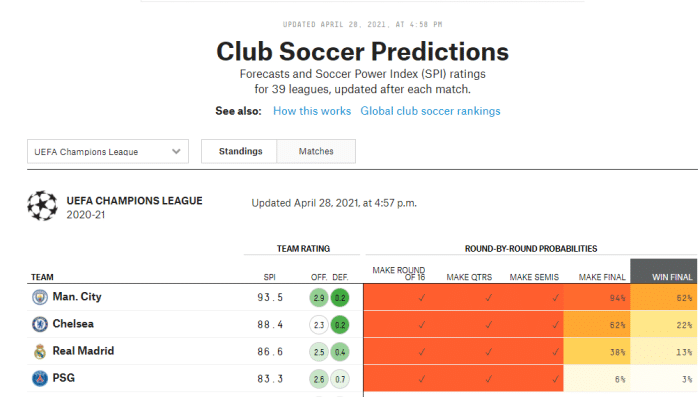Click the Man. City club crest icon
Viewport: 700px width, 397px height.
(x=40, y=297)
